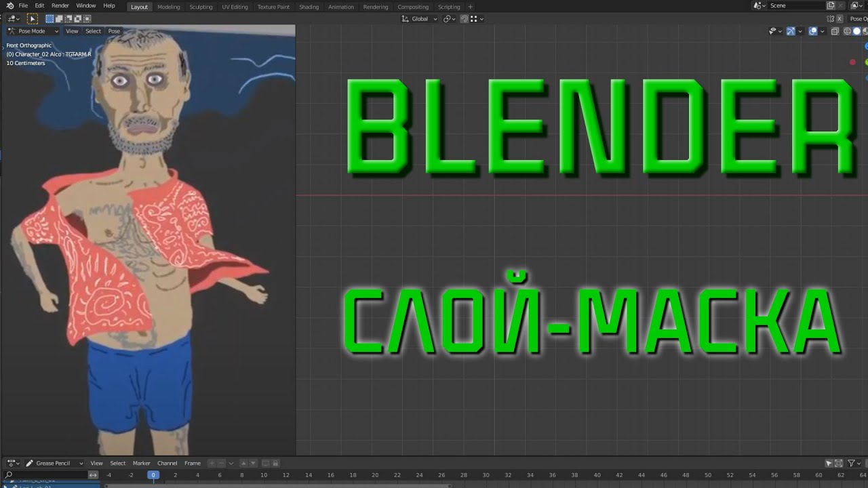Click the Blender logo icon

tap(10, 6)
